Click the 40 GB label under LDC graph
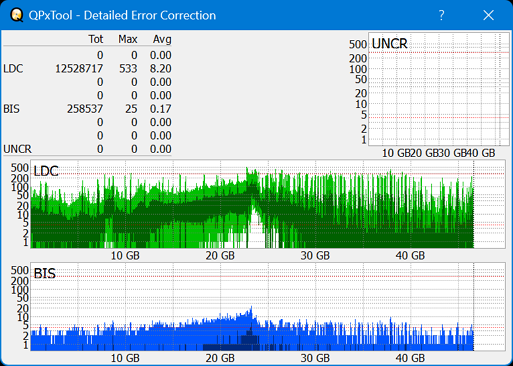The height and width of the screenshot is (366, 513). (x=410, y=256)
